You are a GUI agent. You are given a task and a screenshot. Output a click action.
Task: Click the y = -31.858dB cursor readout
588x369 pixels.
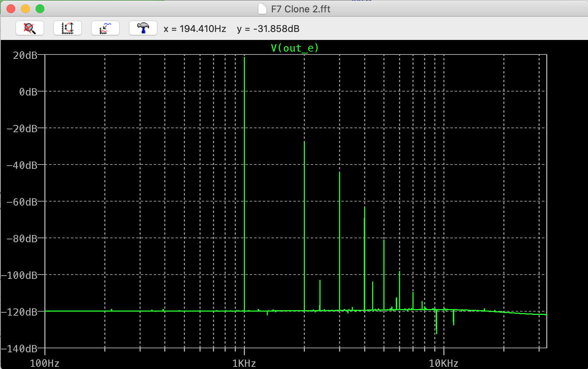(268, 29)
